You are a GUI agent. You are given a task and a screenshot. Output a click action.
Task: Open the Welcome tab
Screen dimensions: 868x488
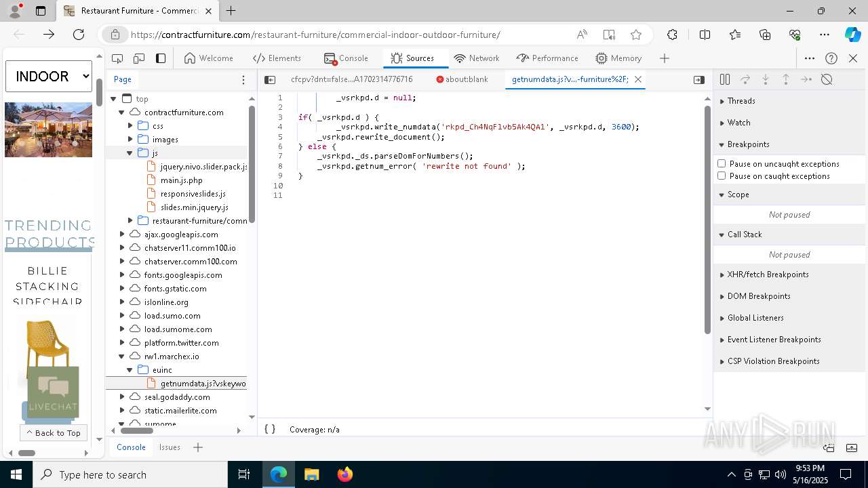coord(208,58)
